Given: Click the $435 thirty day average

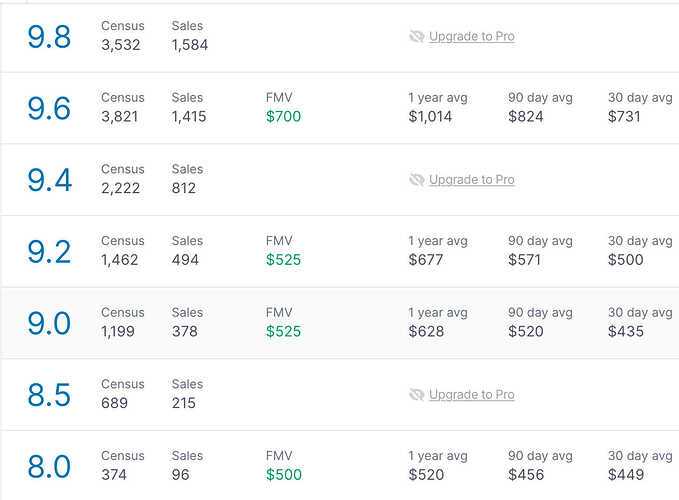Looking at the screenshot, I should 626,332.
